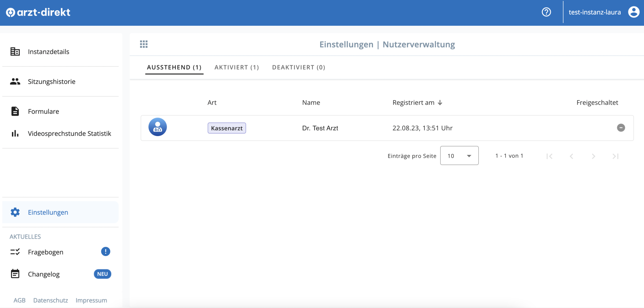Image resolution: width=644 pixels, height=308 pixels.
Task: Open the apps grid menu icon
Action: tap(144, 44)
